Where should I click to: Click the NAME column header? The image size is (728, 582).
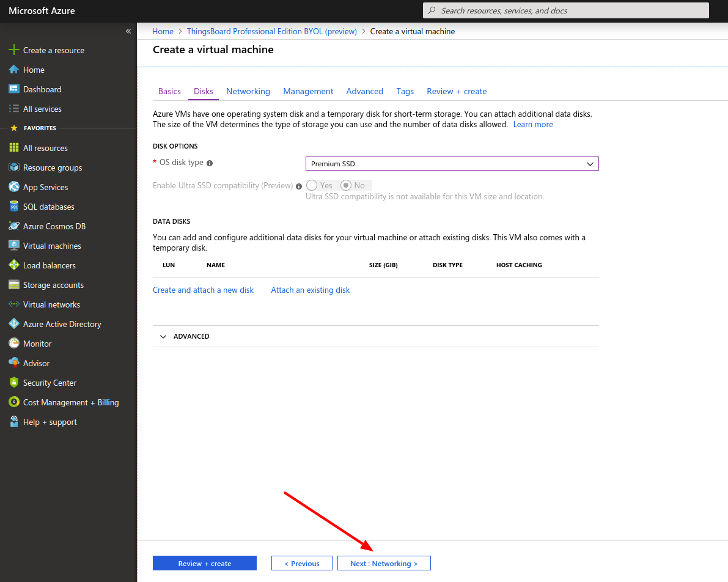click(216, 265)
